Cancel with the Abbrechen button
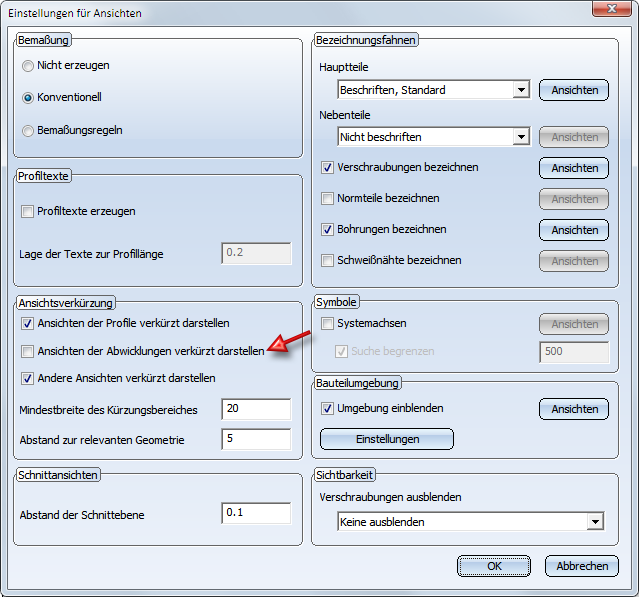The height and width of the screenshot is (597, 639). click(x=582, y=566)
